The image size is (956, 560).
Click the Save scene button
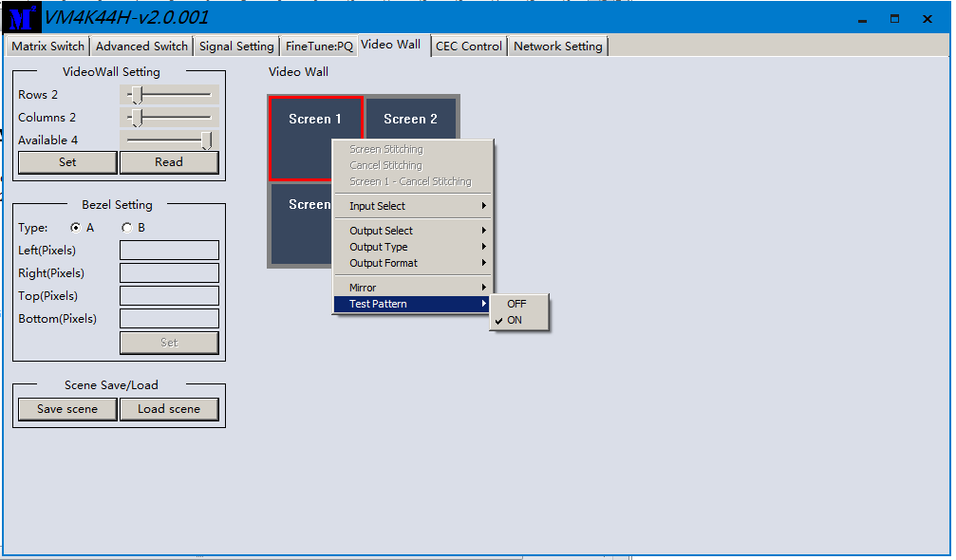click(67, 409)
